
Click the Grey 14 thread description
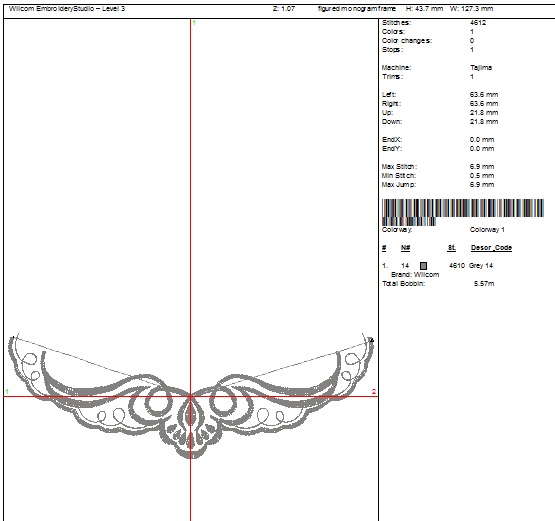pos(481,265)
